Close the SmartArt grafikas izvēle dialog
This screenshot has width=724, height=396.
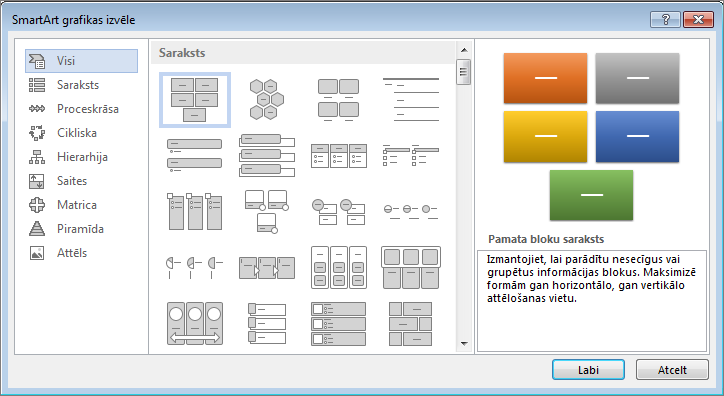[698, 19]
